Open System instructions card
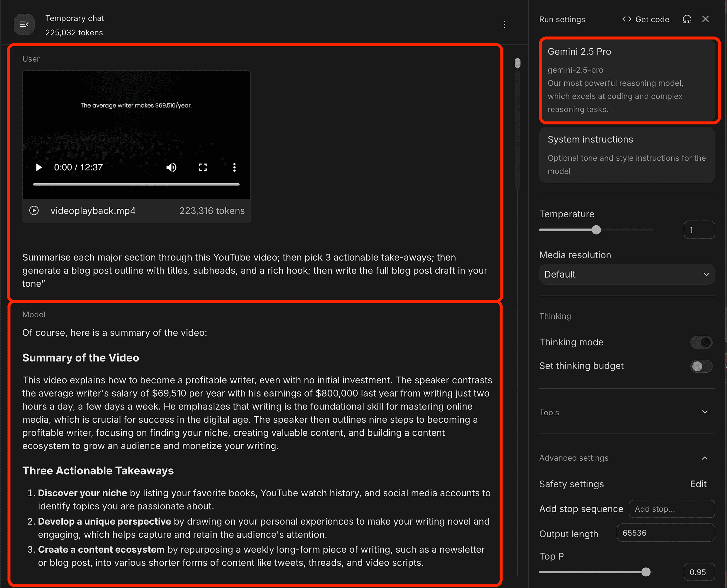Viewport: 727px width, 588px height. [x=627, y=155]
